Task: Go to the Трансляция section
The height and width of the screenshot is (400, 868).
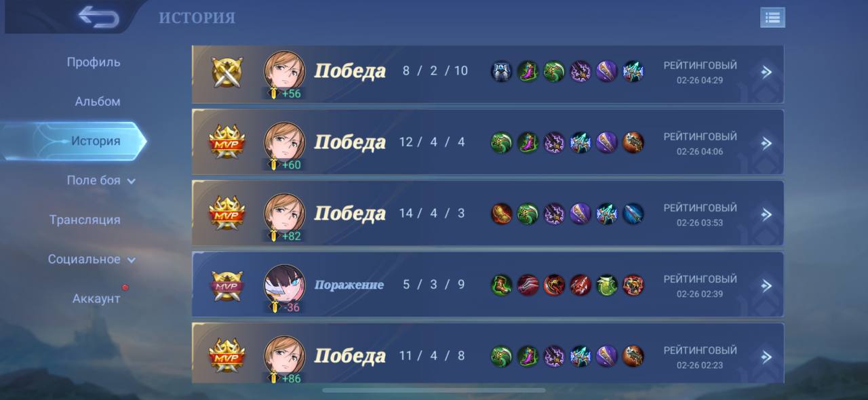Action: click(85, 220)
